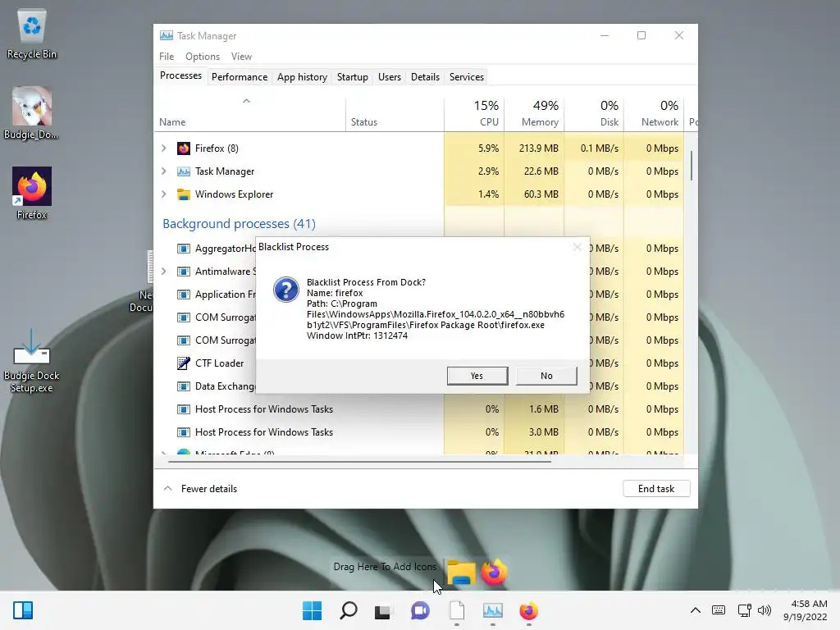Select the CTF Loader process icon
The width and height of the screenshot is (840, 630).
[x=184, y=363]
